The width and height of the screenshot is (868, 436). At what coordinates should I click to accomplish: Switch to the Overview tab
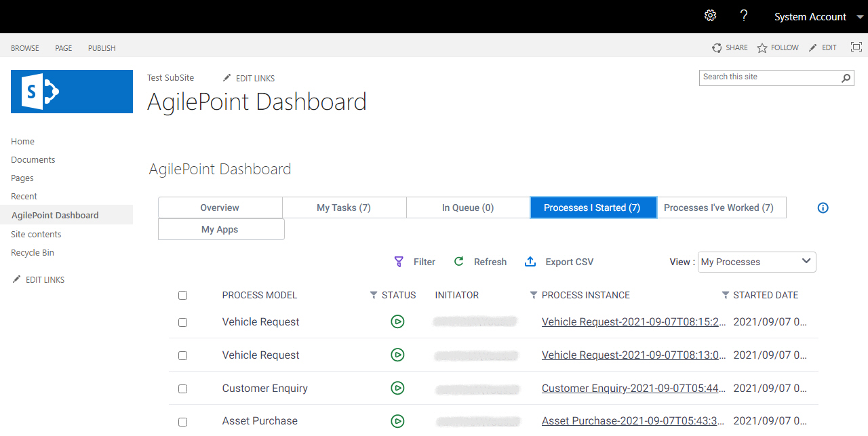[220, 207]
